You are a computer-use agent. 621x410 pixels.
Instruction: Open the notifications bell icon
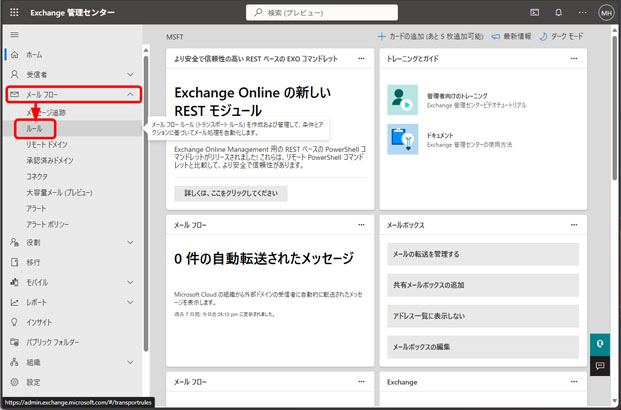point(558,13)
